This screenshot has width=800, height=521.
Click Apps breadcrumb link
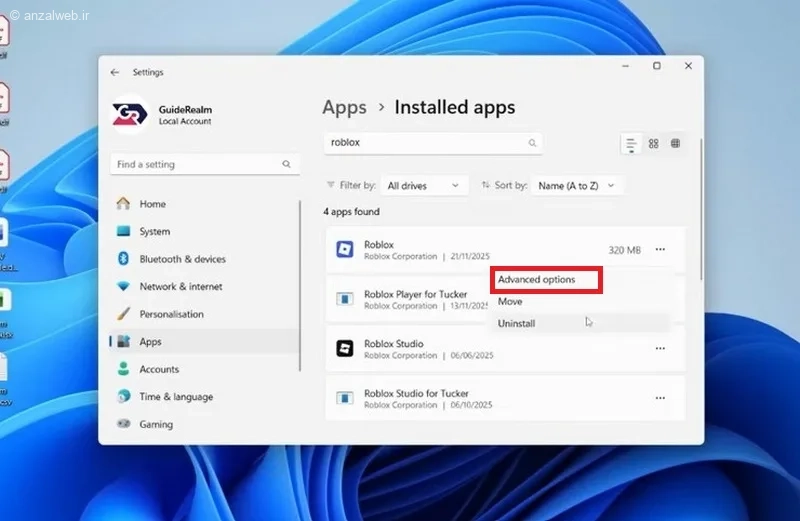coord(344,108)
